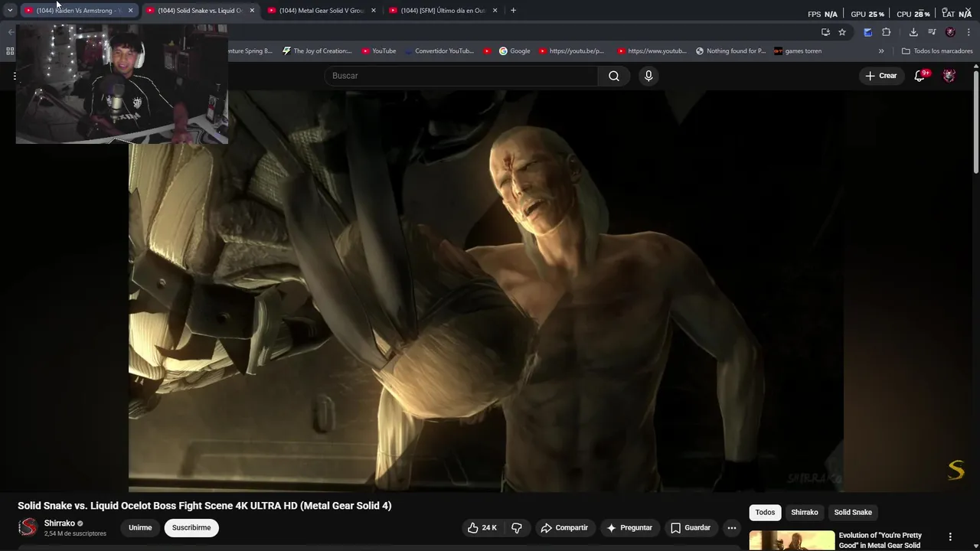Select the Todos filter chip
Screen dimensions: 980x551
pyautogui.click(x=765, y=513)
